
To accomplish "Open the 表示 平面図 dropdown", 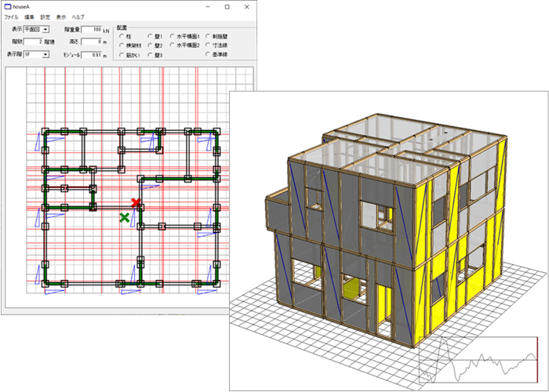I will tap(36, 29).
